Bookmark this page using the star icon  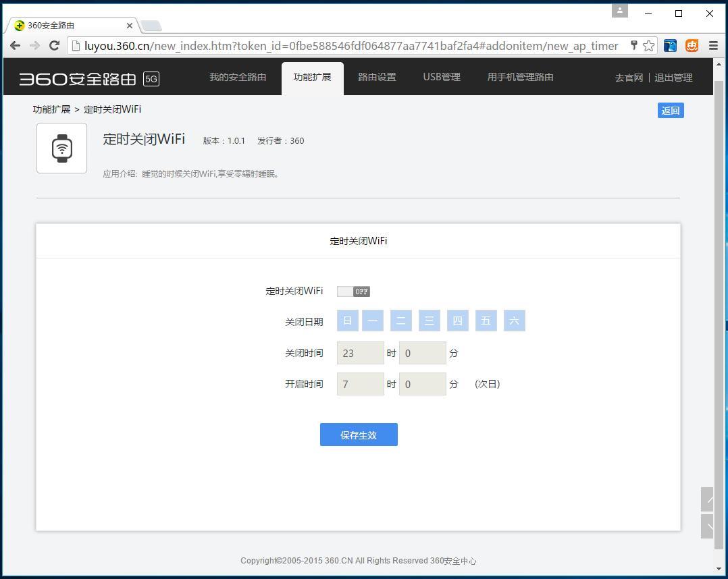[x=648, y=46]
